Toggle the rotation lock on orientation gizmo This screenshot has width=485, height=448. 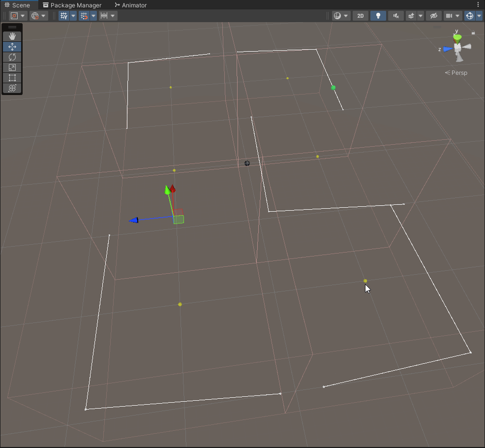(x=473, y=33)
